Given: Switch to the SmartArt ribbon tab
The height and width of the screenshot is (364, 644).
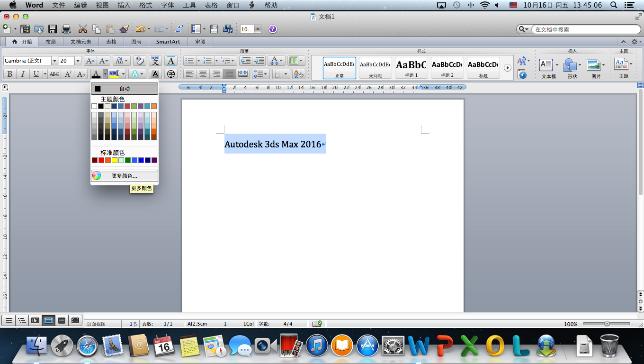Looking at the screenshot, I should coord(168,42).
